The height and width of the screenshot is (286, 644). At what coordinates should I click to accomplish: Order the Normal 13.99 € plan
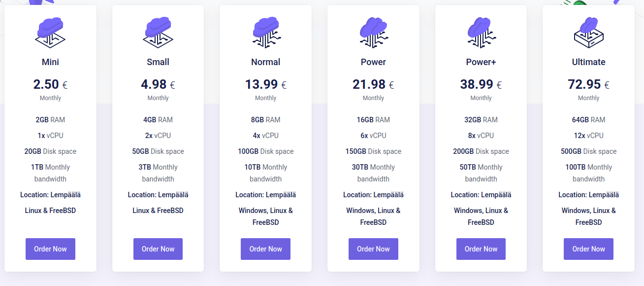265,249
